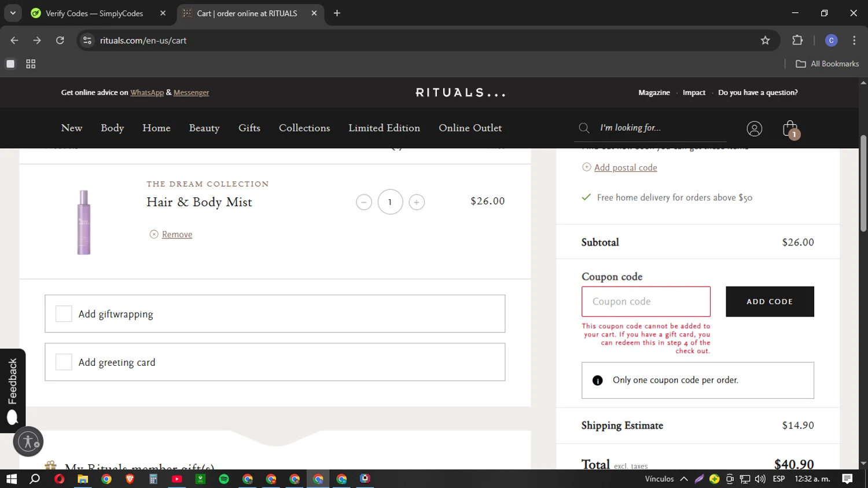Click the search magnifier icon
This screenshot has width=868, height=488.
coord(584,128)
